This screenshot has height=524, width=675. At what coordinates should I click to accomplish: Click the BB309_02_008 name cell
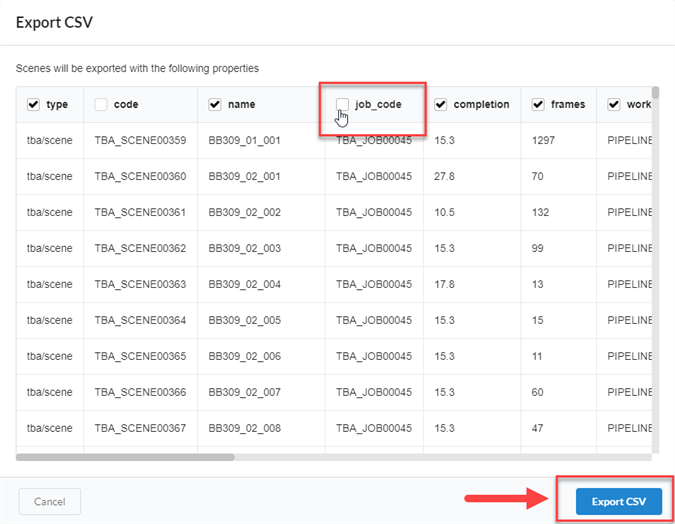pos(245,428)
